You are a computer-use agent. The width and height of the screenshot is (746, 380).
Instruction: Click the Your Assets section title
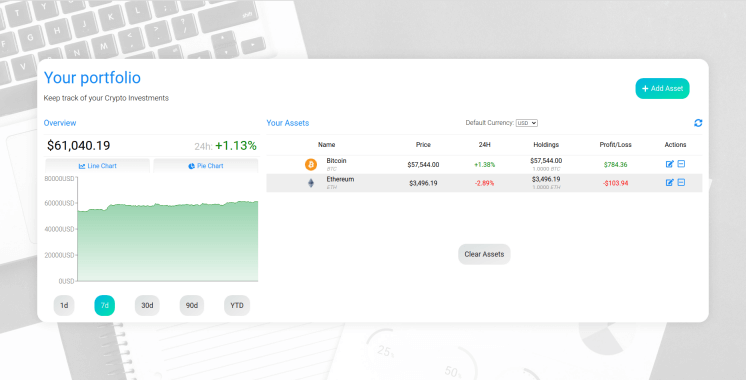[x=288, y=123]
